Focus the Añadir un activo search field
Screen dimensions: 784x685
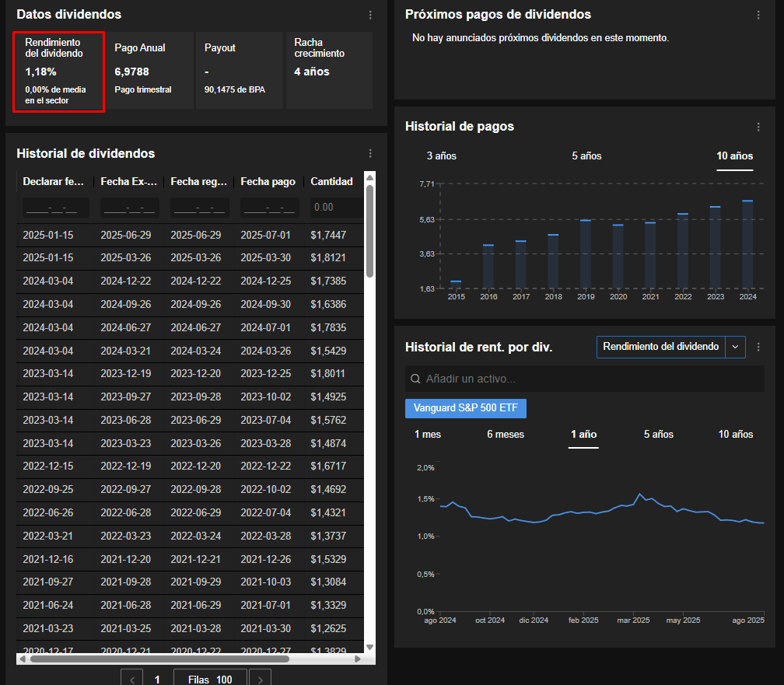[585, 379]
